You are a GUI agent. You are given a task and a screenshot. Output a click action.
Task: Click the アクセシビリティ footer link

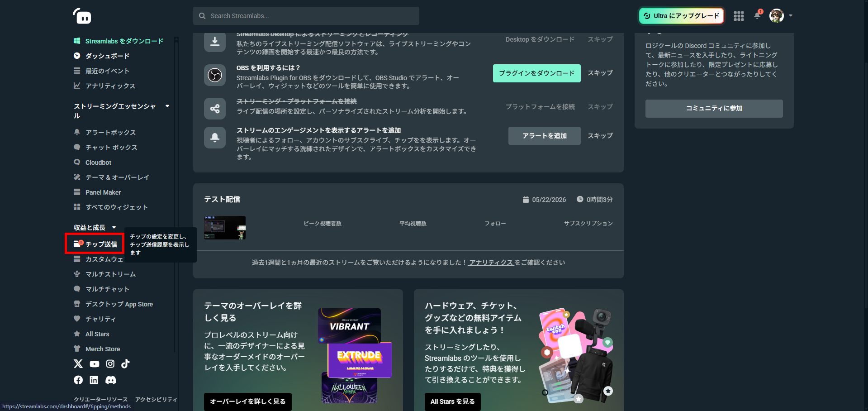pos(157,399)
